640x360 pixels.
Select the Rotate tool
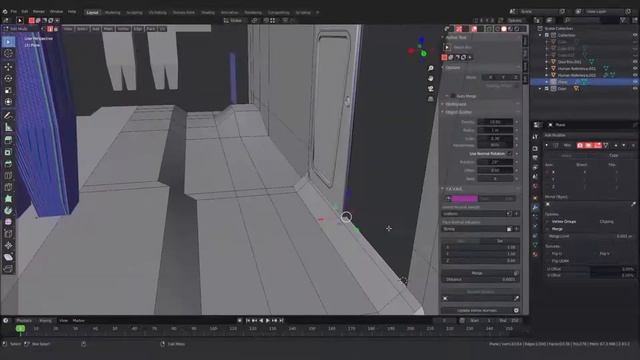tap(8, 78)
